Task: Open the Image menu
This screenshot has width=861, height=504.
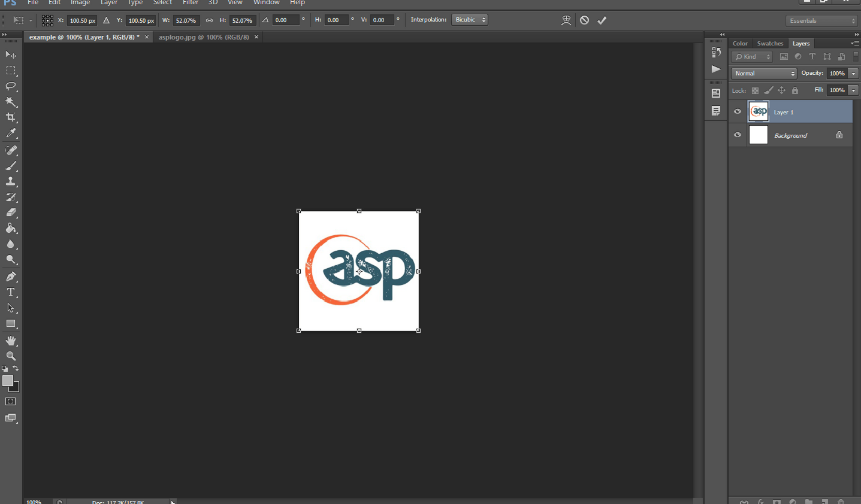Action: coord(80,2)
